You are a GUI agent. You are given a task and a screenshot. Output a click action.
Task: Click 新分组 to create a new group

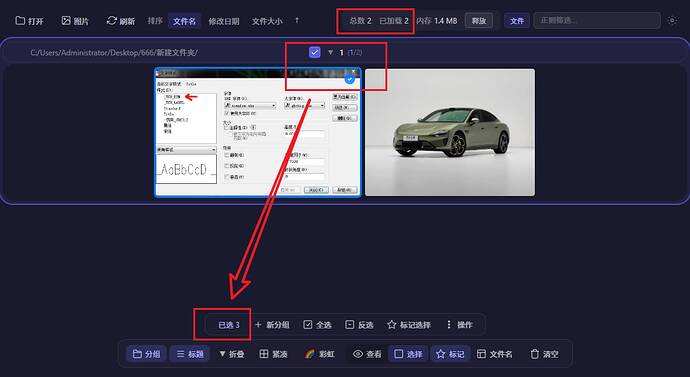pos(272,325)
